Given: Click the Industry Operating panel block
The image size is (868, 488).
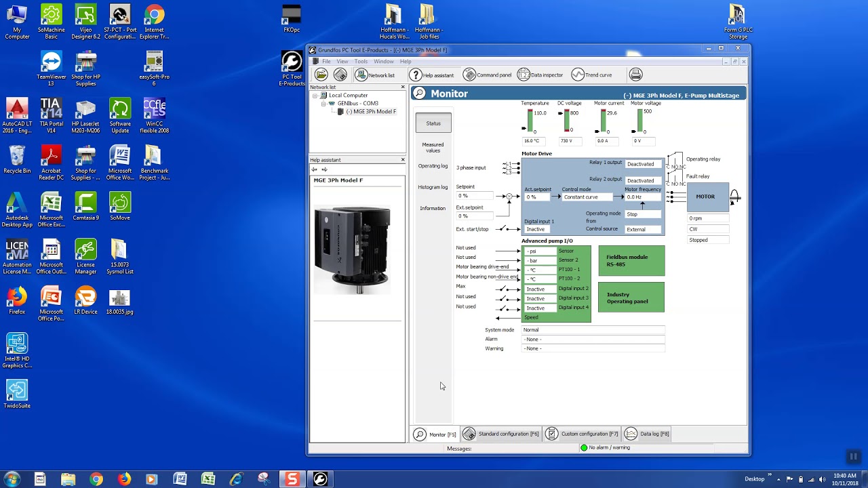Looking at the screenshot, I should (x=631, y=298).
